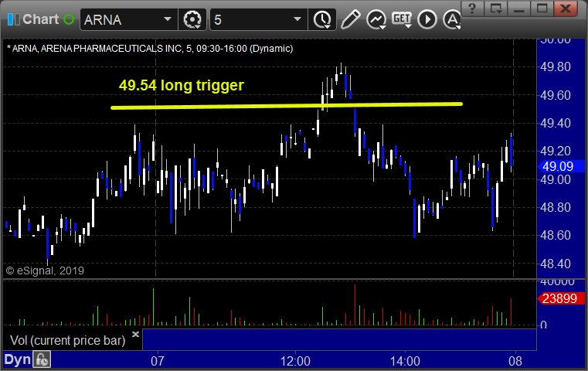Open the alerts A icon
Viewport: 588px width, 371px height.
tap(452, 19)
